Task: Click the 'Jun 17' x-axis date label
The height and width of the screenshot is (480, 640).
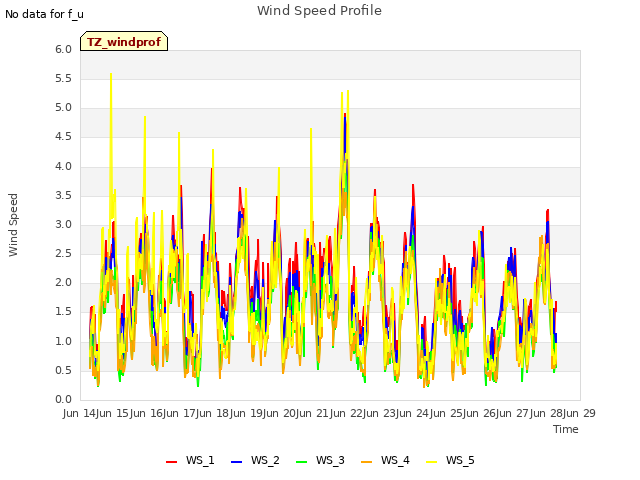Action: click(x=180, y=413)
